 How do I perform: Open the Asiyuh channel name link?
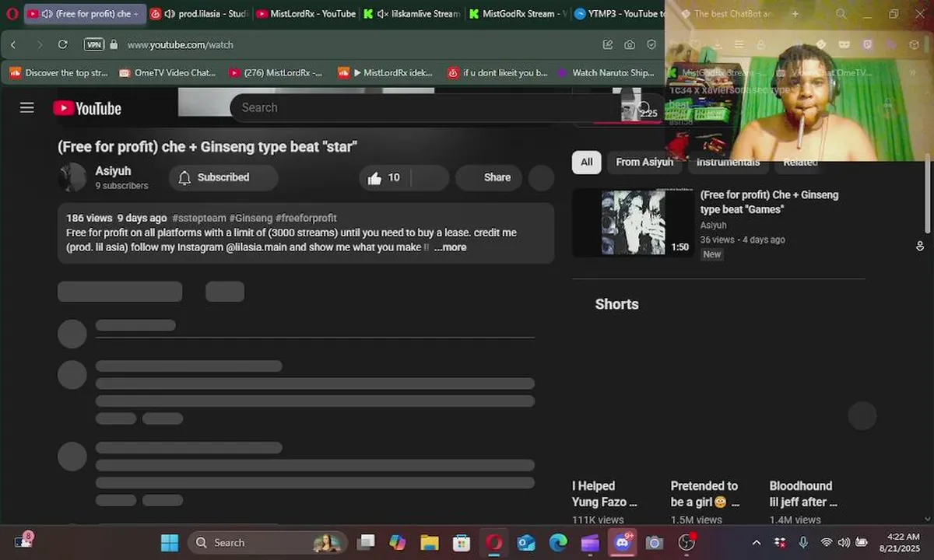[x=113, y=170]
